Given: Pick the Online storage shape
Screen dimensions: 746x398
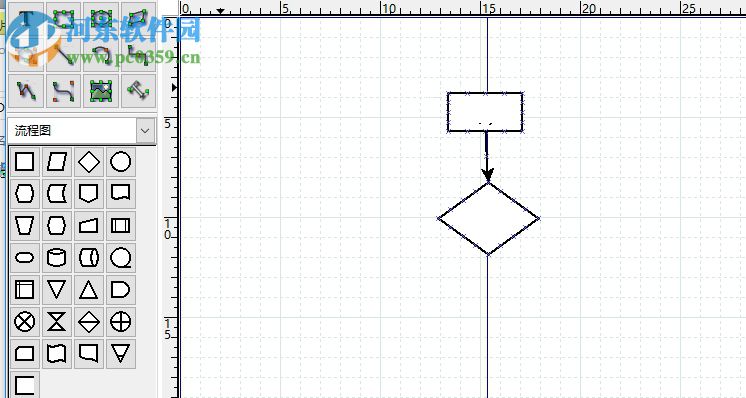Looking at the screenshot, I should click(x=57, y=194).
